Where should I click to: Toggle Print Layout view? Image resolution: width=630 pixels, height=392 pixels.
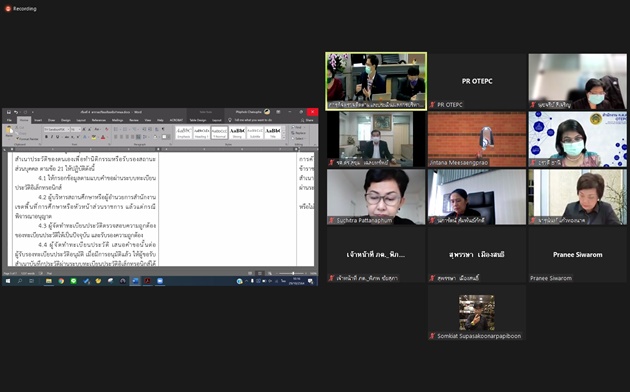[260, 273]
